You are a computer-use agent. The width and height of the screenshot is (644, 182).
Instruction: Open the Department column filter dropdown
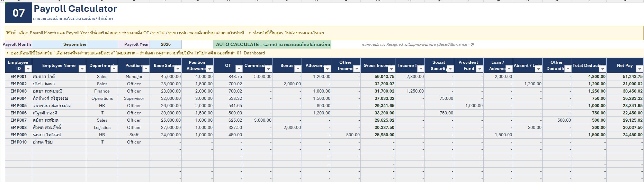[x=114, y=69]
